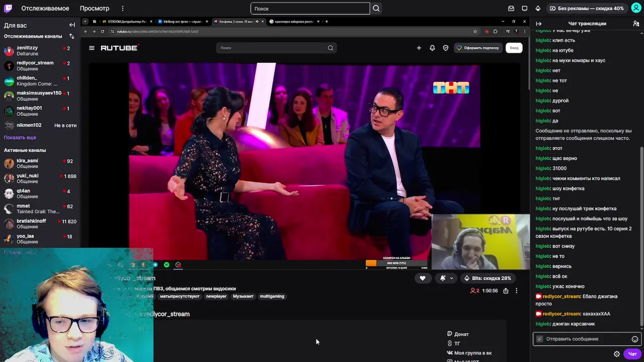The height and width of the screenshot is (362, 644).
Task: Click 'Bits: скидка 28%' button
Action: pyautogui.click(x=487, y=278)
